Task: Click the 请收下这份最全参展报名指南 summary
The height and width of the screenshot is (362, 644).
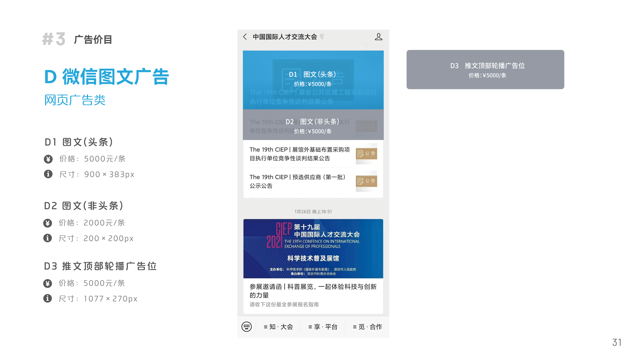Action: pos(284,304)
